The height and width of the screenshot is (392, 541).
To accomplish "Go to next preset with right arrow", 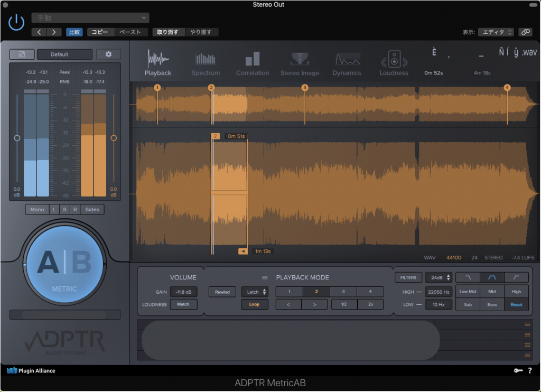I will 54,32.
